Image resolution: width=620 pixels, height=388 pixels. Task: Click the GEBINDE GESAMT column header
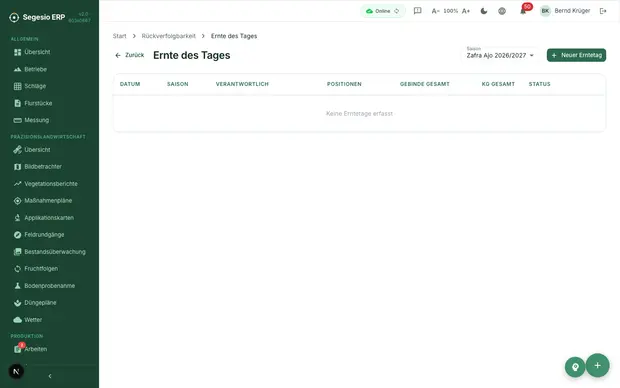(425, 84)
